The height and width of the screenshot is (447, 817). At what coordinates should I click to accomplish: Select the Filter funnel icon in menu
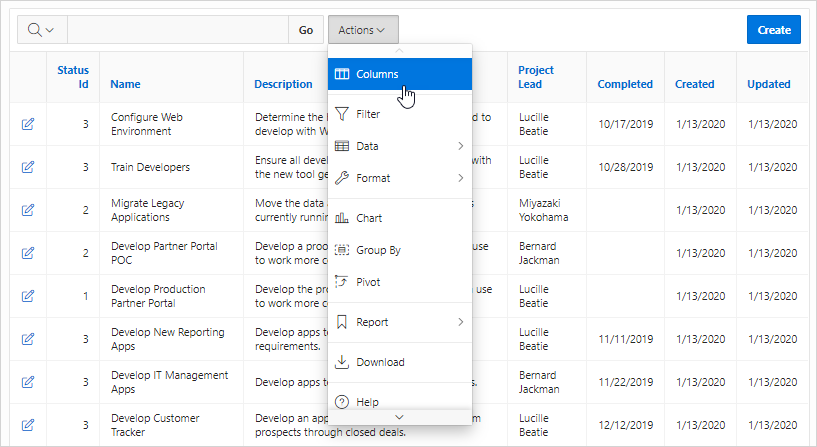pos(342,114)
